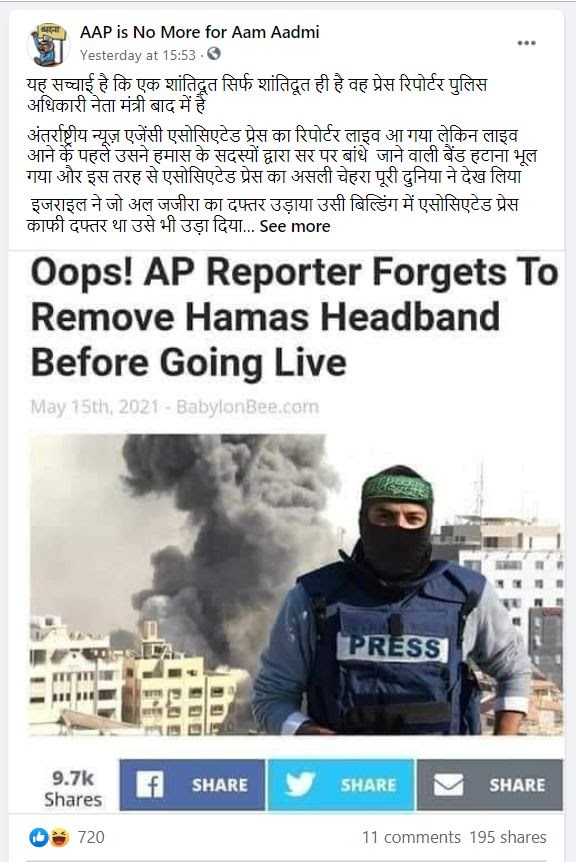This screenshot has width=576, height=862.
Task: Open the PRESS vest reporter photo
Action: (x=296, y=584)
